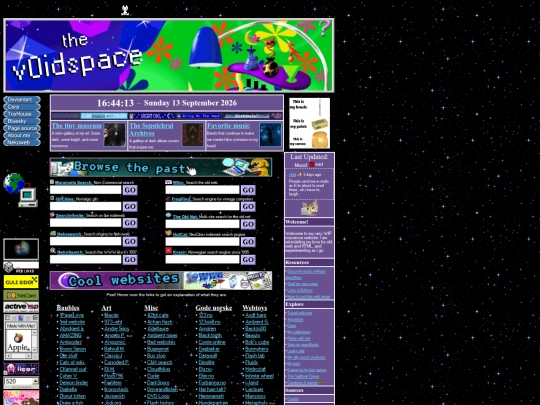The image size is (540, 405).
Task: Click GO next to RetroSearch field
Action: [x=130, y=260]
